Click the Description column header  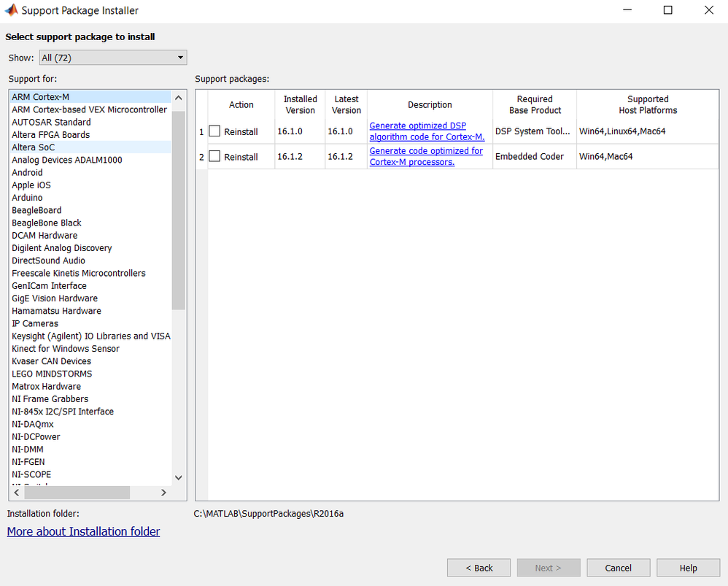tap(430, 104)
